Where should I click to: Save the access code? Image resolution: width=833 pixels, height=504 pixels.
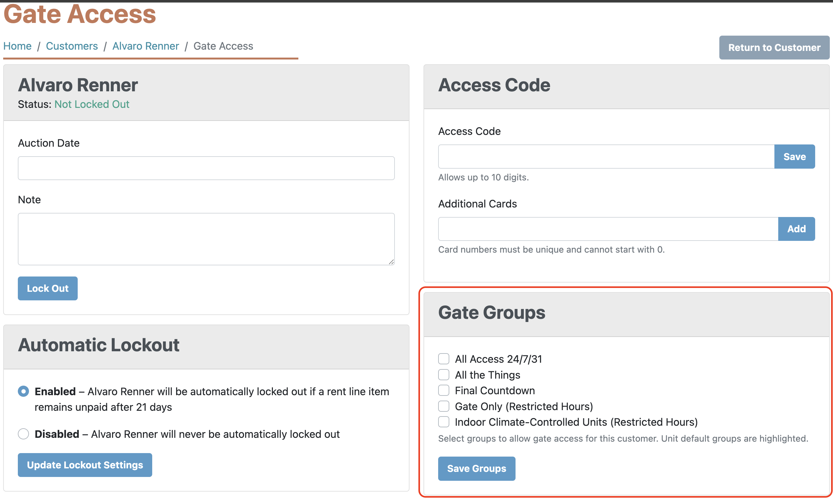coord(794,157)
